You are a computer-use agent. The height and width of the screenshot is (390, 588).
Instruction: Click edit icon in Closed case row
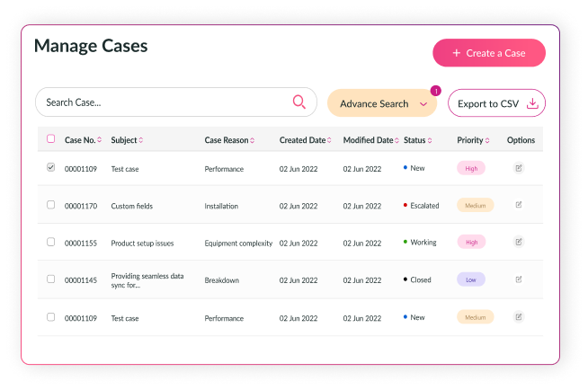coord(519,279)
